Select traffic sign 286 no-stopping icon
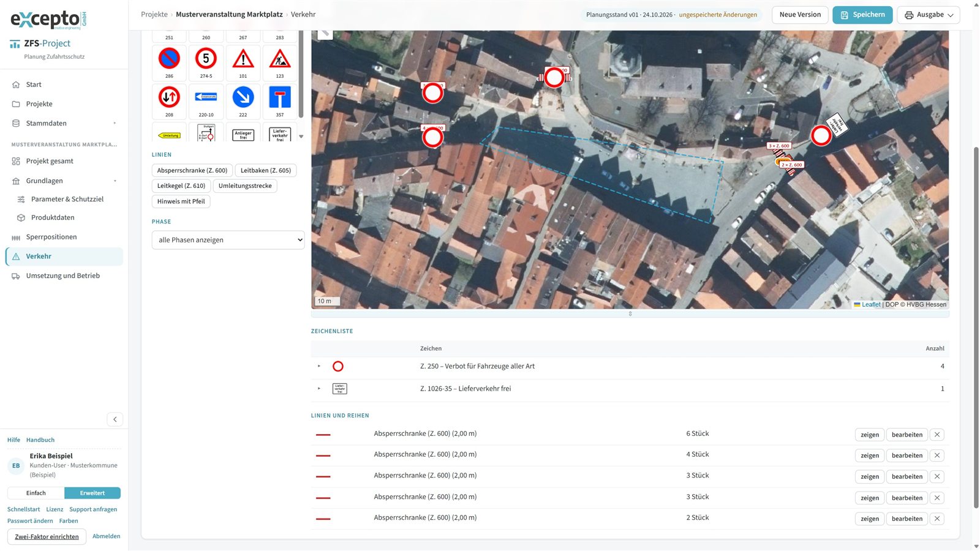Screen dimensions: 980x551 point(169,62)
